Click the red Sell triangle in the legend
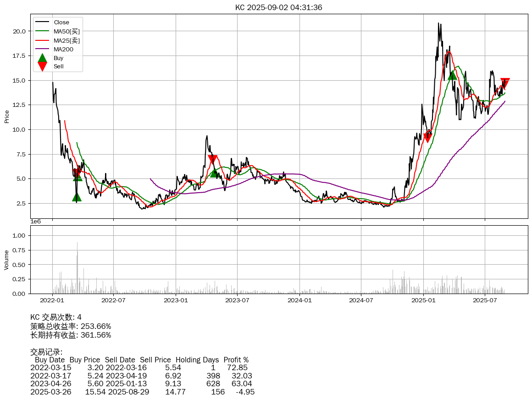This screenshot has height=400, width=532. (42, 67)
